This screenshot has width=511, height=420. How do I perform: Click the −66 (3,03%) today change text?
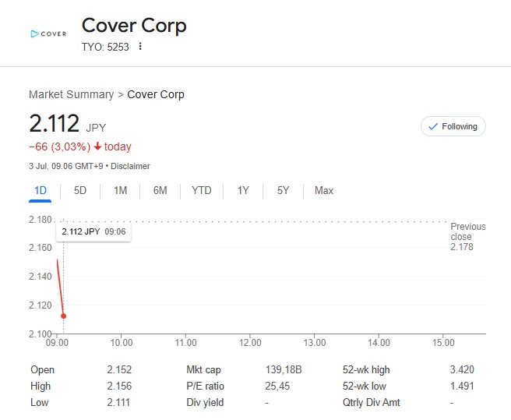click(79, 146)
